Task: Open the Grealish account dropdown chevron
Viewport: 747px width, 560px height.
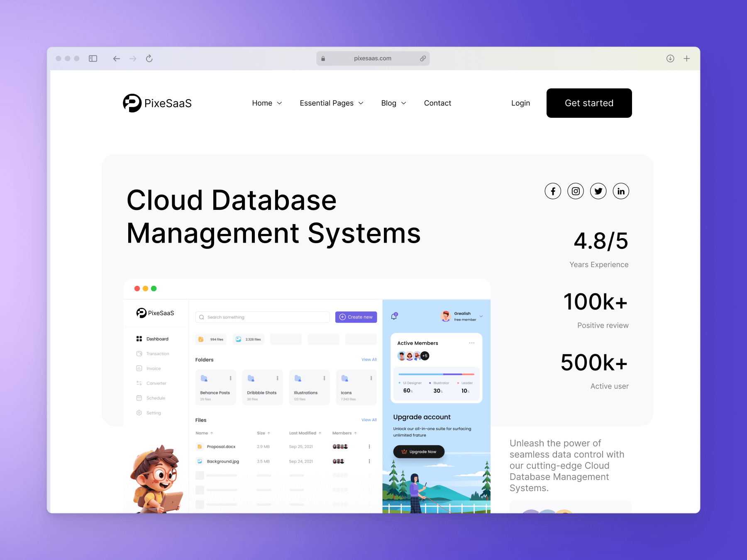Action: [481, 316]
